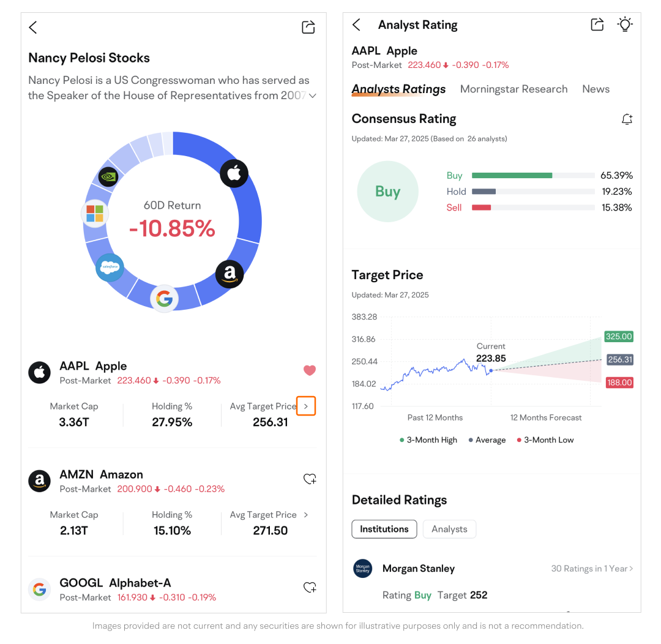Open Morgan Stanley's 30 Ratings in 1 Year
661x644 pixels.
[592, 569]
